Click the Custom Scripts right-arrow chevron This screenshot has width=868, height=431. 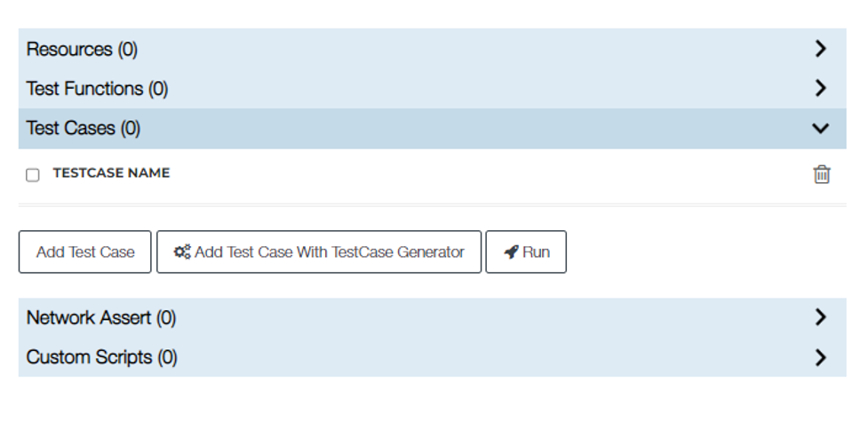pos(821,357)
